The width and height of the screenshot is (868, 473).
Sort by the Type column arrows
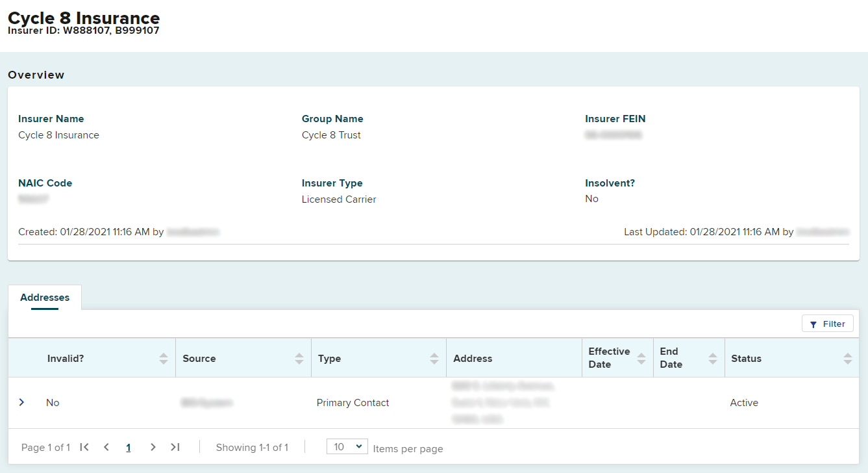pyautogui.click(x=434, y=359)
